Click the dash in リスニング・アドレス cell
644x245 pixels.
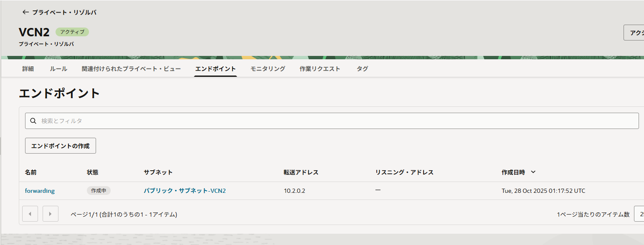378,190
